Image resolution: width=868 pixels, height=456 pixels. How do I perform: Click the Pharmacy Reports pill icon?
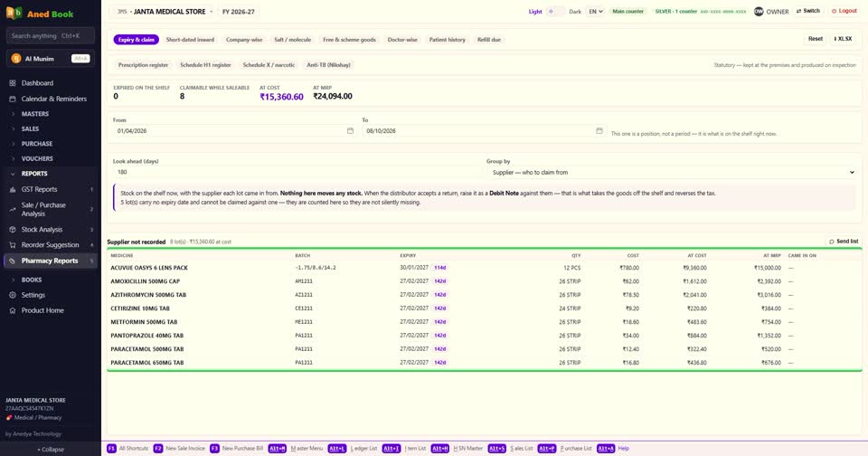click(12, 261)
